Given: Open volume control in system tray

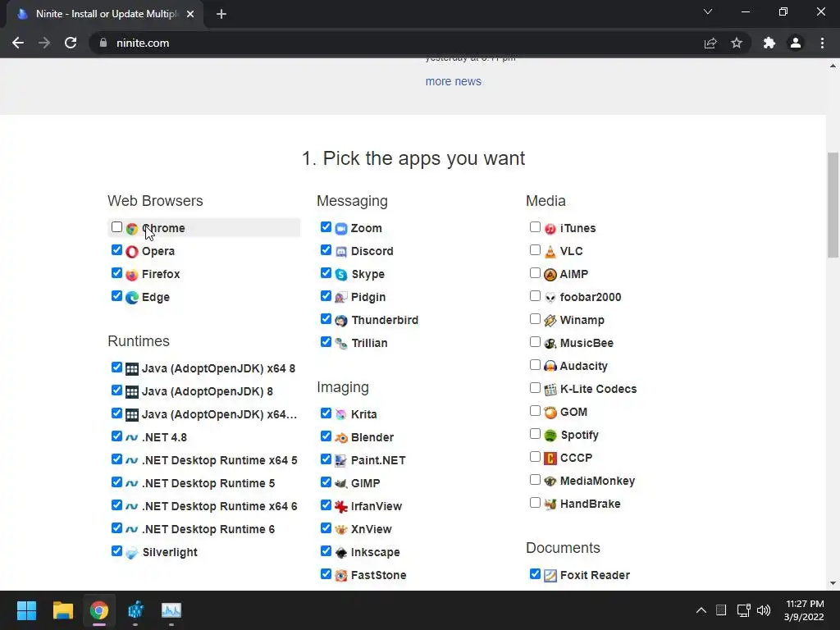Looking at the screenshot, I should coord(764,610).
